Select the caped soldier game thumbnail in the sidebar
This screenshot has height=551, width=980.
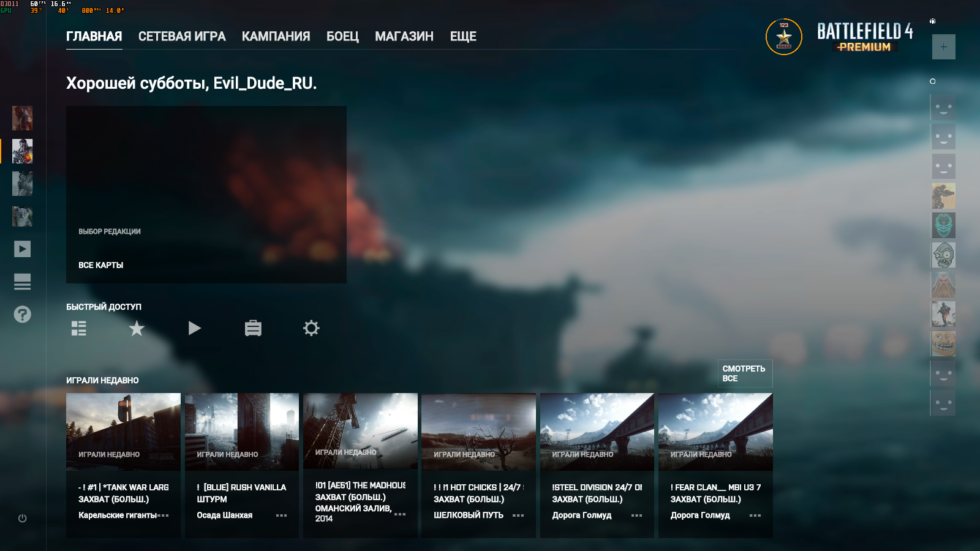click(23, 118)
